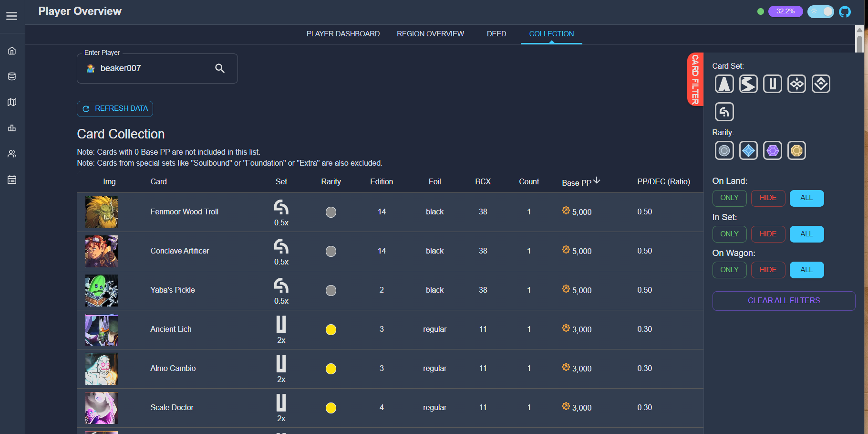Select ALL under On Wagon
This screenshot has width=868, height=434.
(x=806, y=270)
